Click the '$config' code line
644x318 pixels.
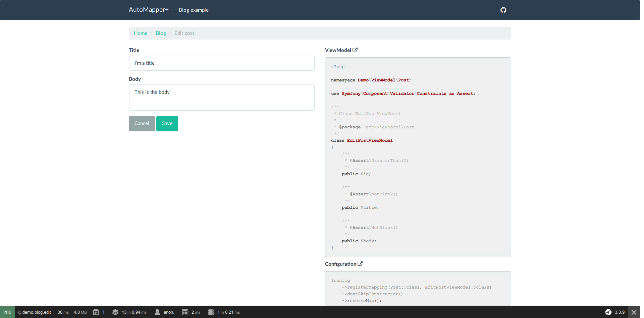point(340,280)
